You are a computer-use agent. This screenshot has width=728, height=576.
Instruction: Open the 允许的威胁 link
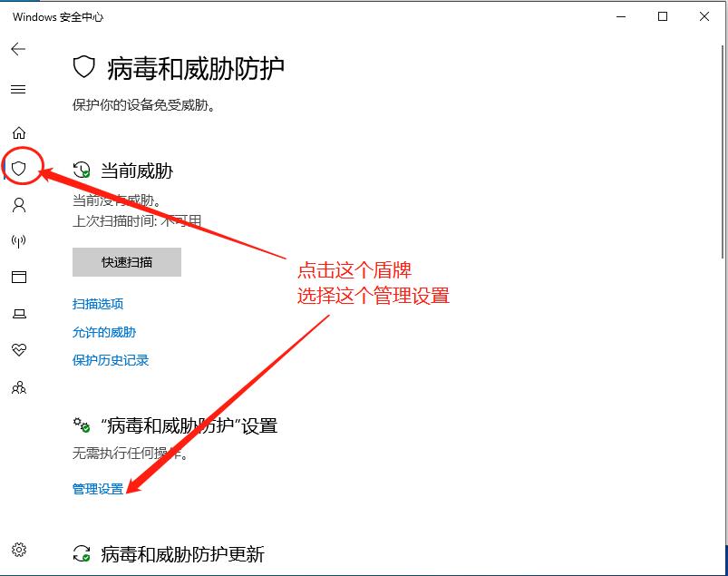104,332
